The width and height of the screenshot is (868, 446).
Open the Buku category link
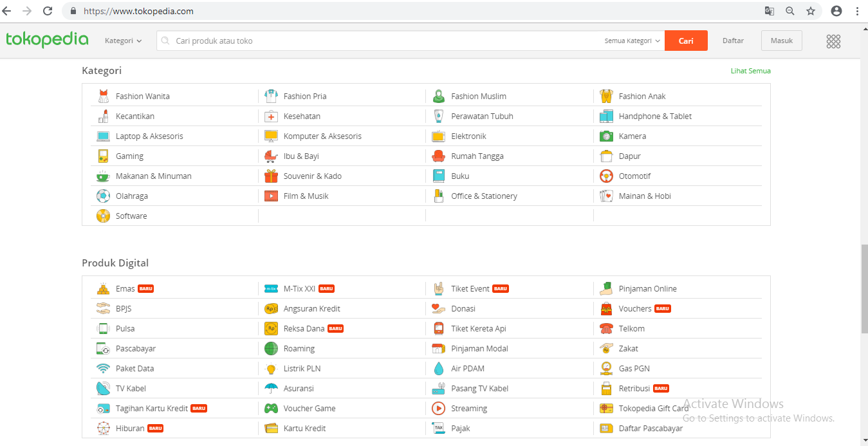pyautogui.click(x=460, y=176)
